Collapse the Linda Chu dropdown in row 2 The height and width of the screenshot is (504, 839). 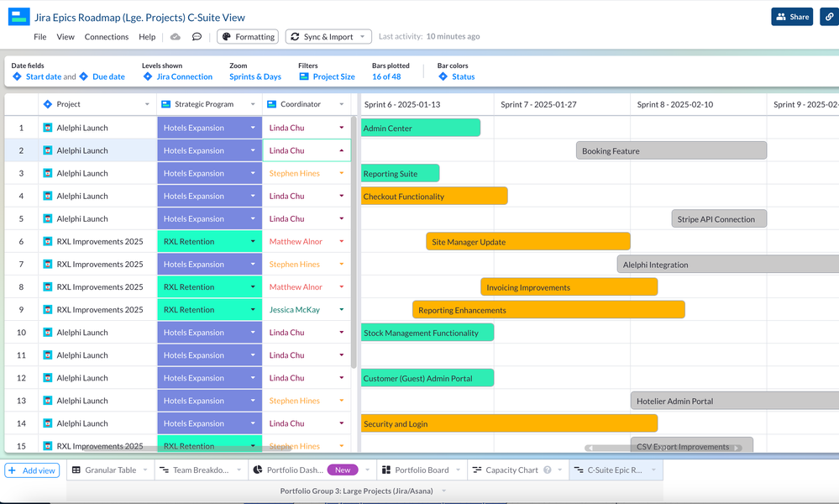coord(339,150)
